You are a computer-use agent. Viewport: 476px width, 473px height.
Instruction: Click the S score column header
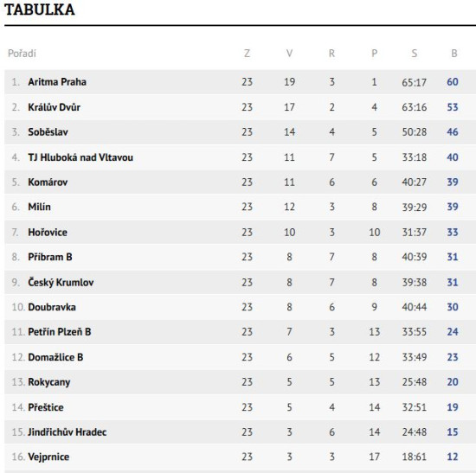(415, 54)
